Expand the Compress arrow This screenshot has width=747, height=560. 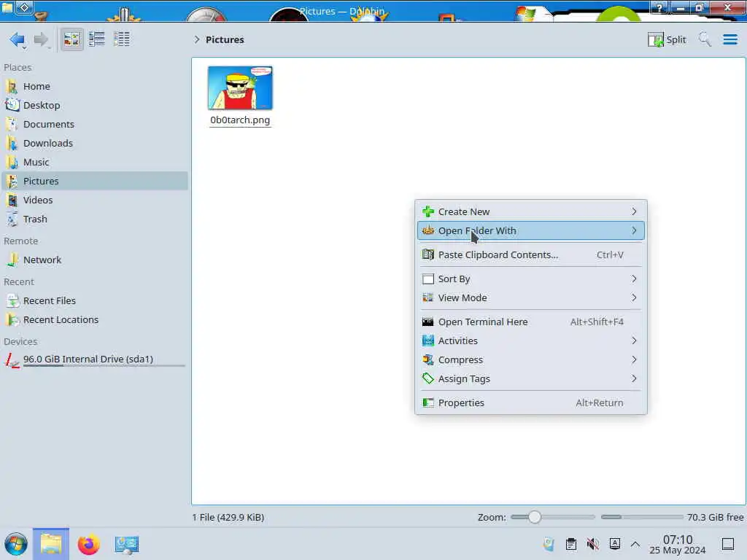click(x=634, y=359)
